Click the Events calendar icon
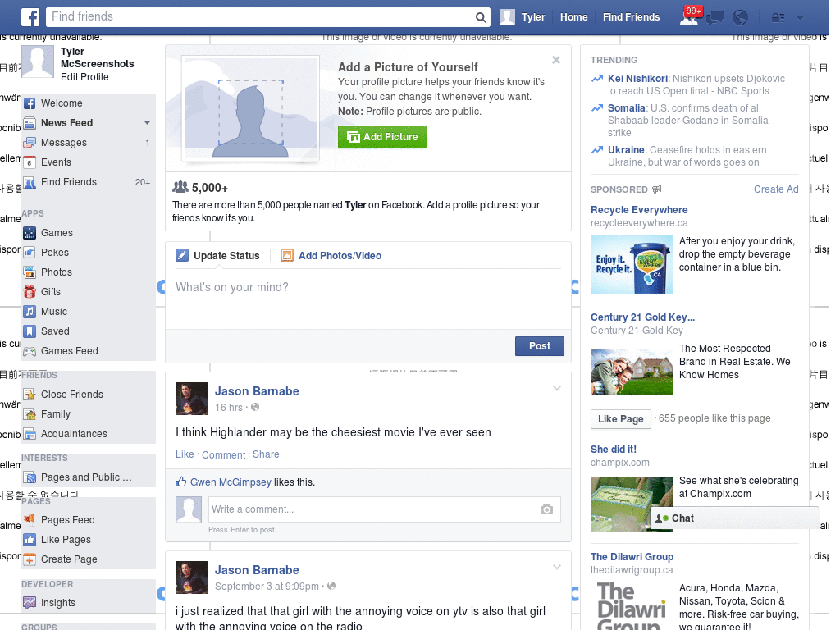 click(30, 162)
